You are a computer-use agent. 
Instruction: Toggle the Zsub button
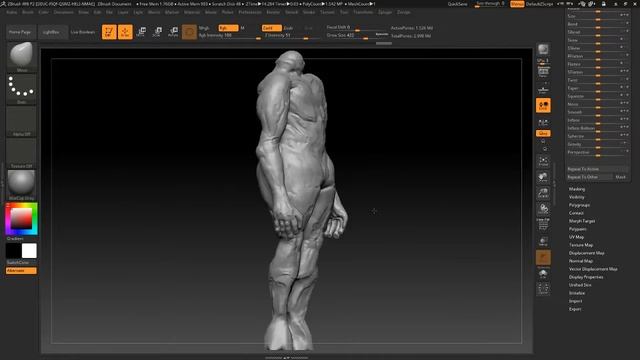click(x=288, y=28)
